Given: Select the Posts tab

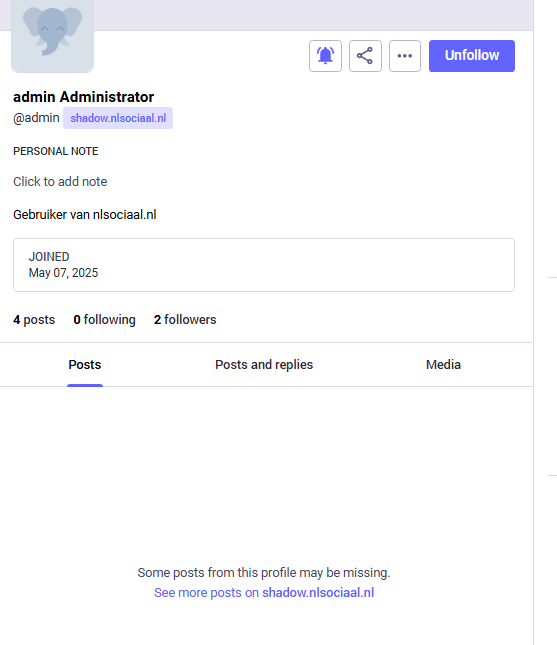Looking at the screenshot, I should pyautogui.click(x=85, y=365).
